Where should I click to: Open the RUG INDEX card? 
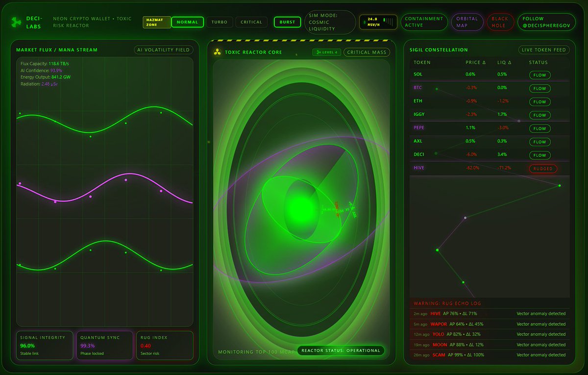point(165,346)
